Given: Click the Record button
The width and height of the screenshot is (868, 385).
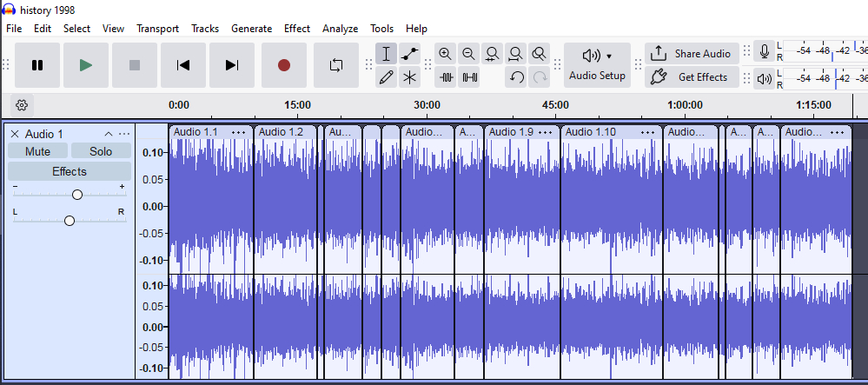Looking at the screenshot, I should point(283,65).
